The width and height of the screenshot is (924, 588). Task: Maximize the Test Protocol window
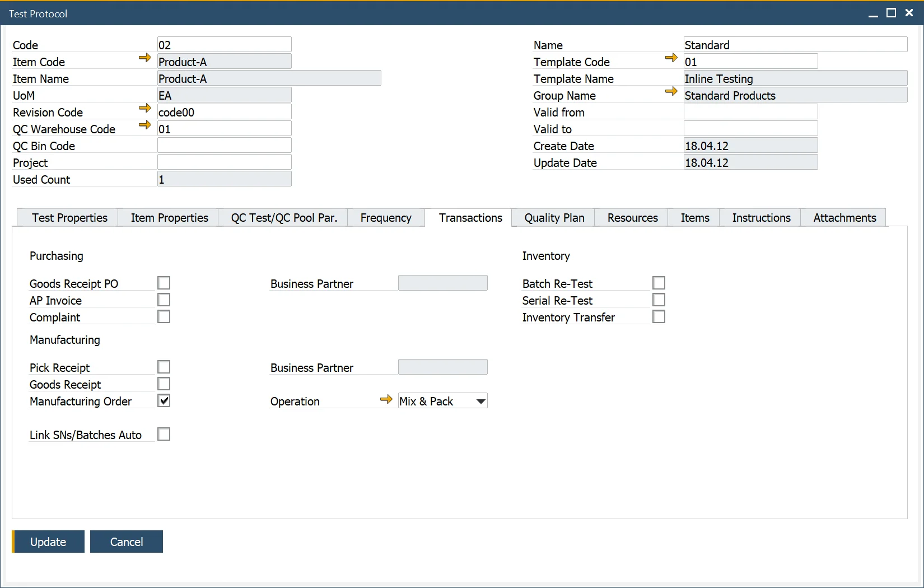tap(891, 13)
